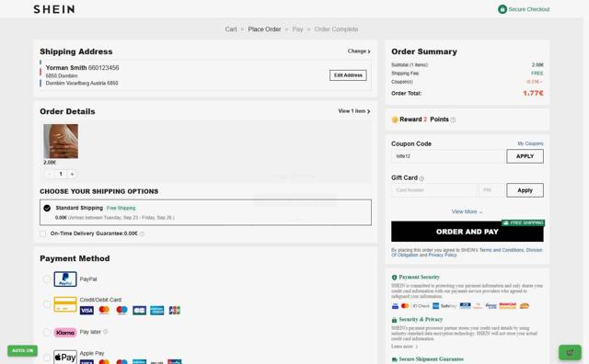This screenshot has height=364, width=589.
Task: Select the PayPal payment option
Action: pos(47,279)
